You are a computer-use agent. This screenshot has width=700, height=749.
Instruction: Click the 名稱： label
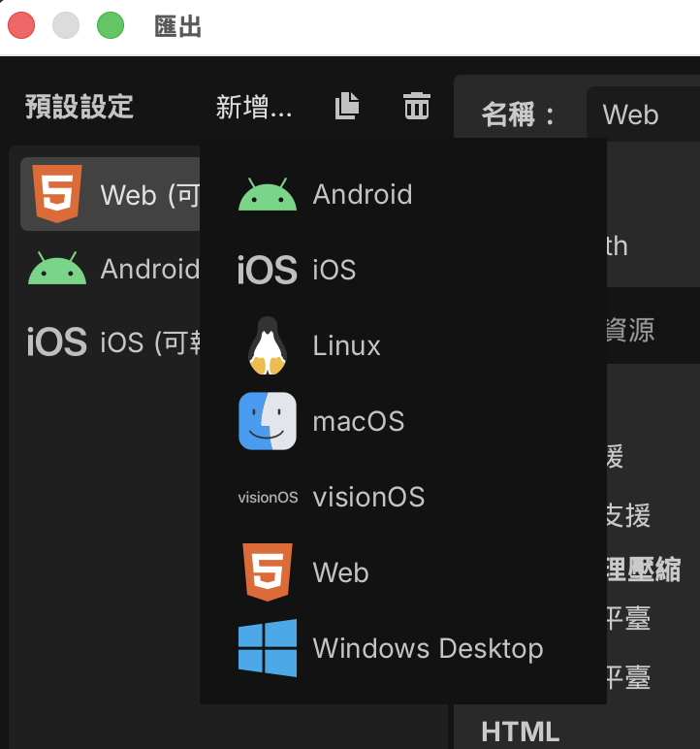tap(518, 114)
